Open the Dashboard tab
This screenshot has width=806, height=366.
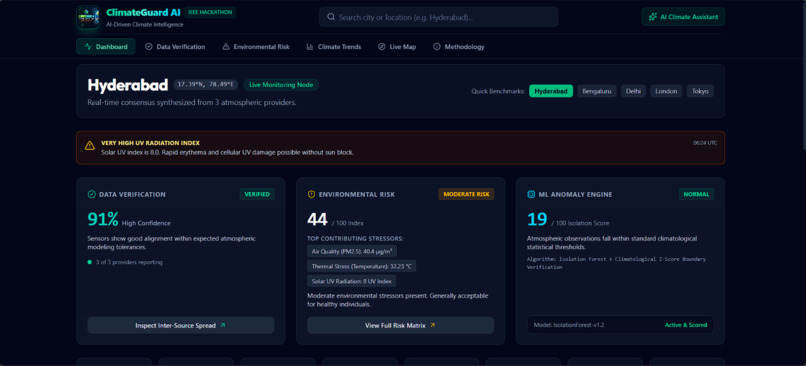point(106,47)
